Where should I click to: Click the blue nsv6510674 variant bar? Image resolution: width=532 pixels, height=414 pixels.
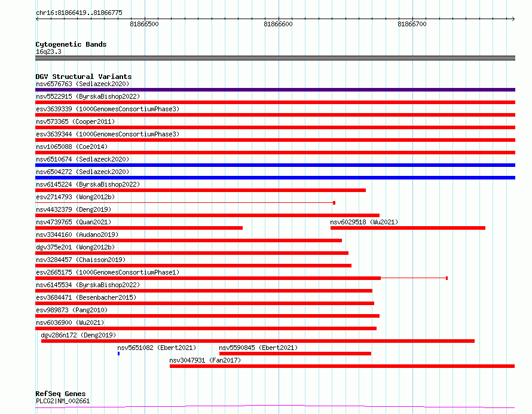coord(275,165)
